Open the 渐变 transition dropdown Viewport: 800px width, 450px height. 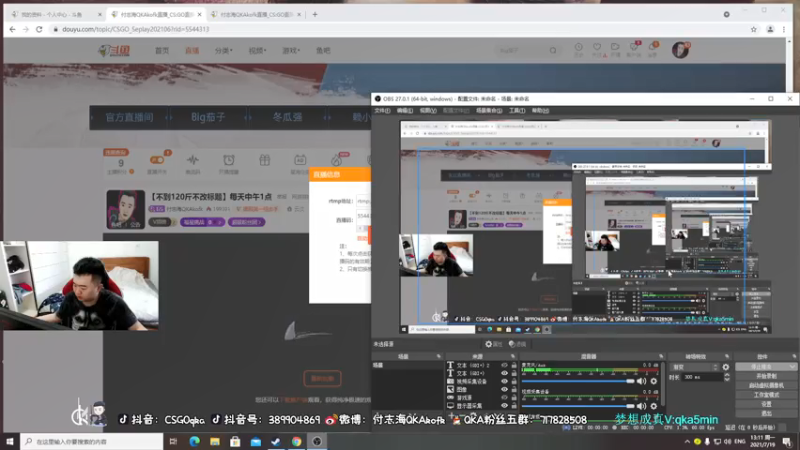click(x=694, y=367)
